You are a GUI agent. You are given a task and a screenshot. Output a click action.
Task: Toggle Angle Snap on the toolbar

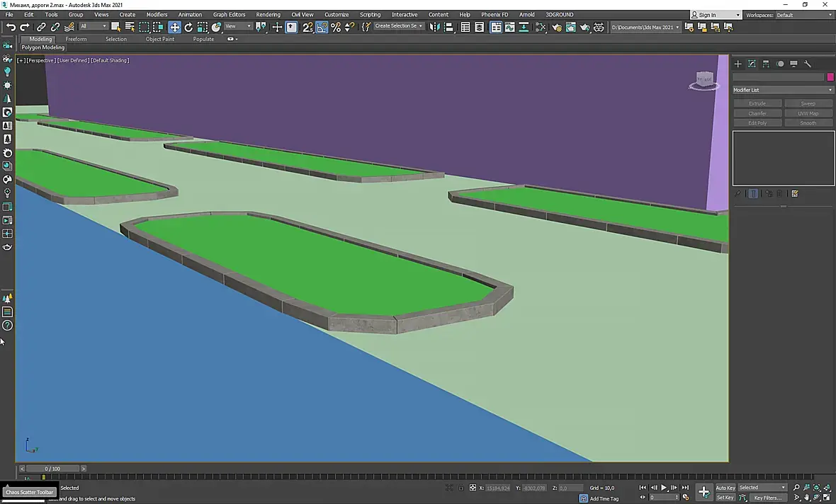point(322,27)
